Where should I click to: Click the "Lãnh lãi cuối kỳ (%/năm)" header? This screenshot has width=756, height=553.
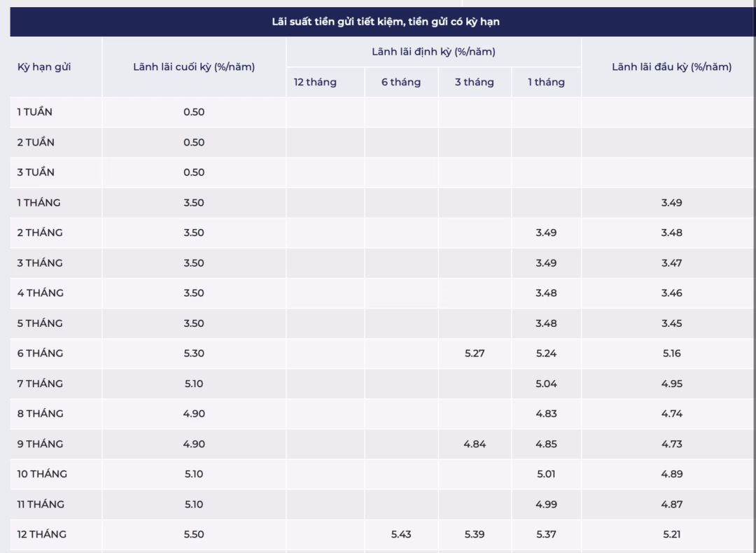pos(194,67)
